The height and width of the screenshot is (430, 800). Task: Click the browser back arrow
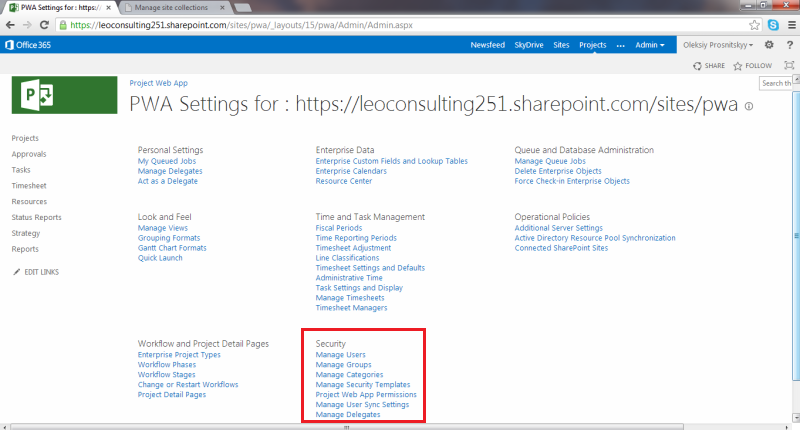(x=10, y=25)
